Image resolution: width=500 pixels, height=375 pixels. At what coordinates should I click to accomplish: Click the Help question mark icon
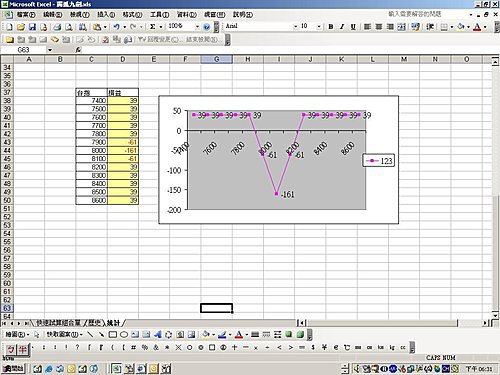pos(207,27)
